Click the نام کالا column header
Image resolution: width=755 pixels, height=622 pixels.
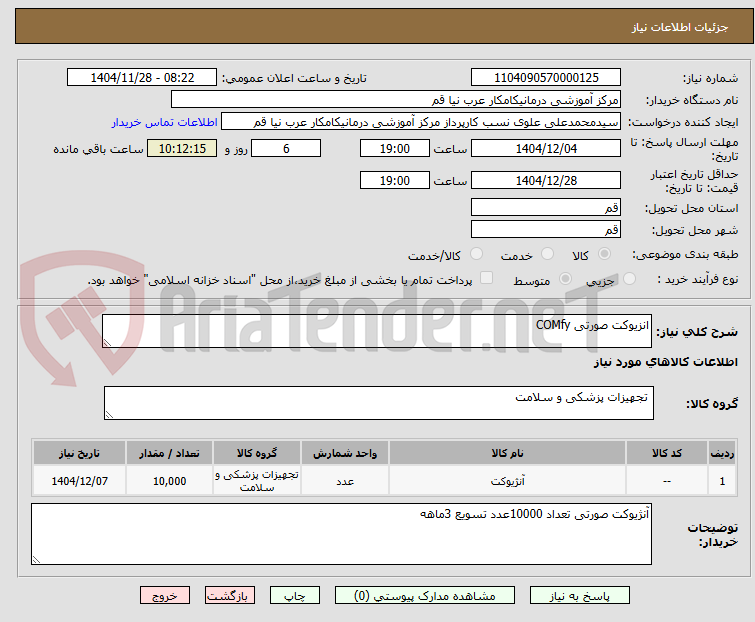508,453
